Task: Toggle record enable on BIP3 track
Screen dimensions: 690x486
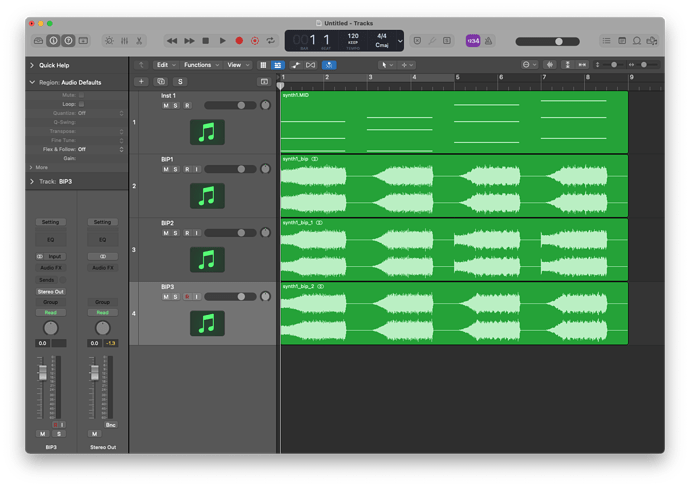Action: [186, 297]
